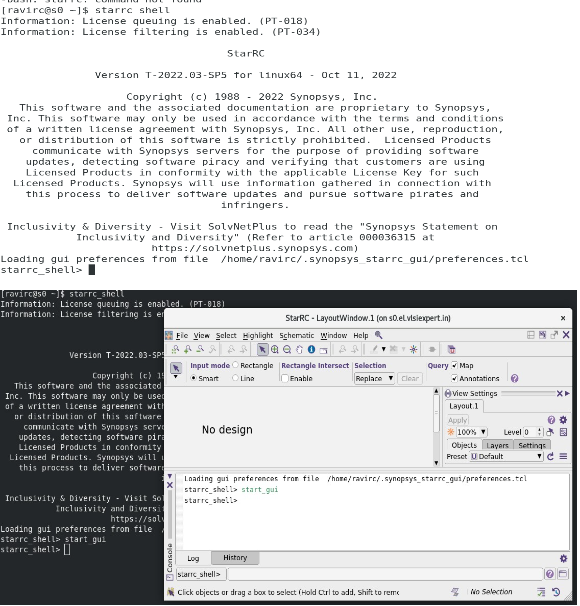The height and width of the screenshot is (606, 580).
Task: Click the blue info query icon
Action: pos(311,350)
